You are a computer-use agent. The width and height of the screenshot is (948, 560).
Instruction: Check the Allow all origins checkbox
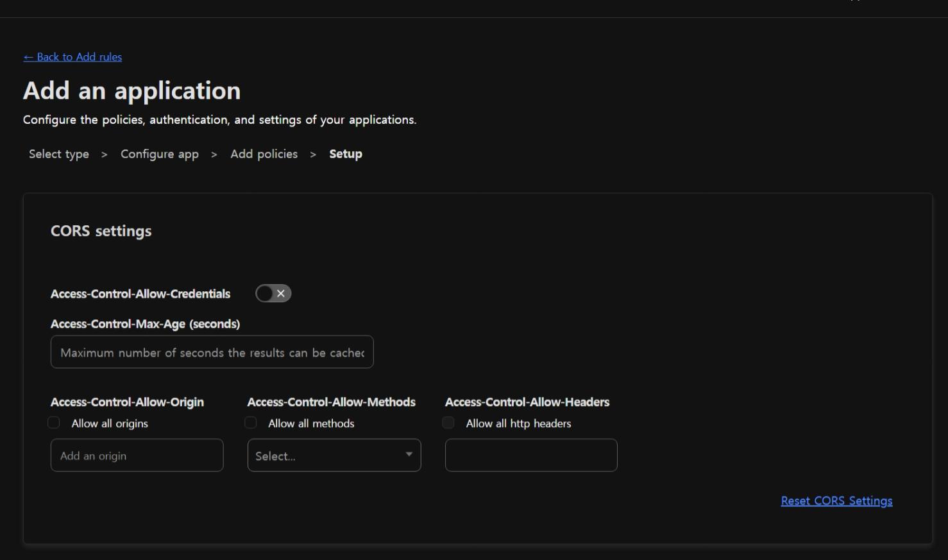click(54, 423)
